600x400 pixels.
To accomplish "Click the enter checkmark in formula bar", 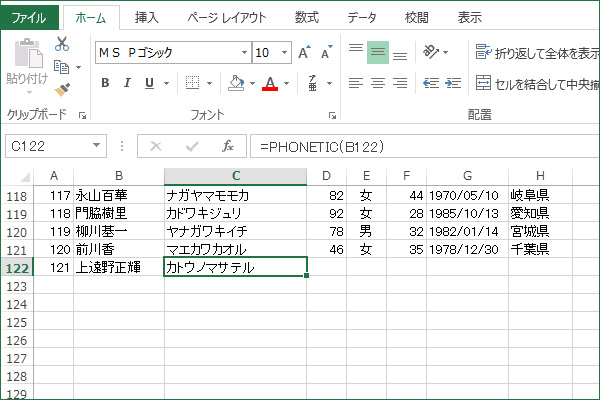I will pyautogui.click(x=192, y=146).
